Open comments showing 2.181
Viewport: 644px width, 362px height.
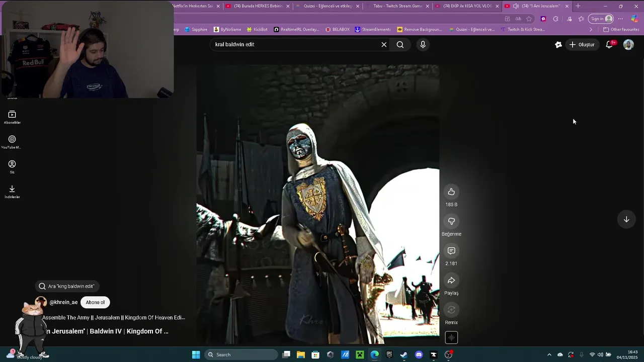coord(451,251)
